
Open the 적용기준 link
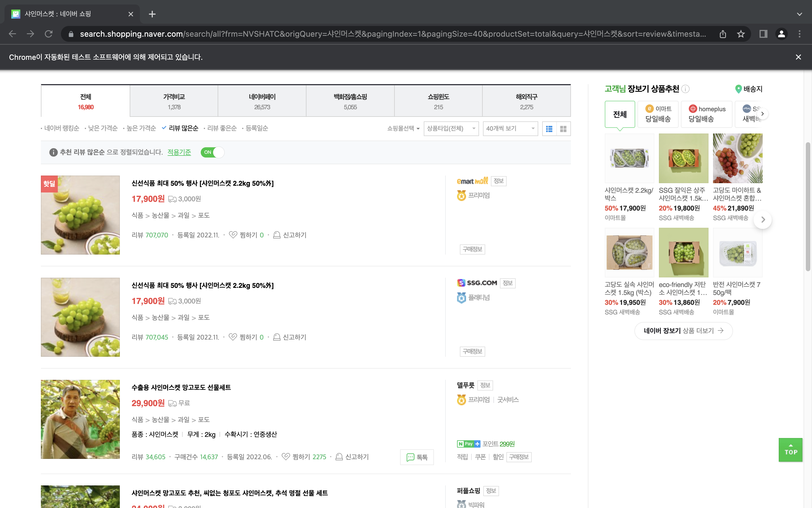(x=179, y=152)
